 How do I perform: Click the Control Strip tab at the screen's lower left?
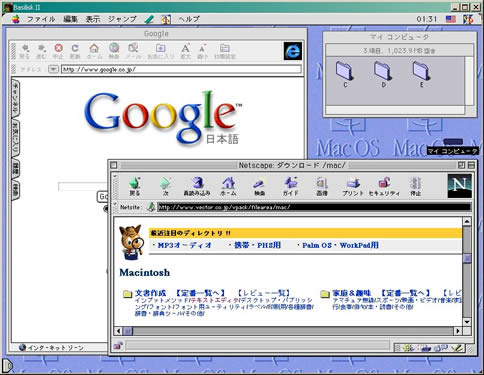8,366
